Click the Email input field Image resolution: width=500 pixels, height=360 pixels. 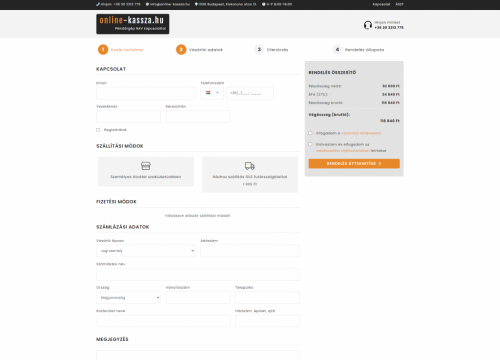(146, 93)
